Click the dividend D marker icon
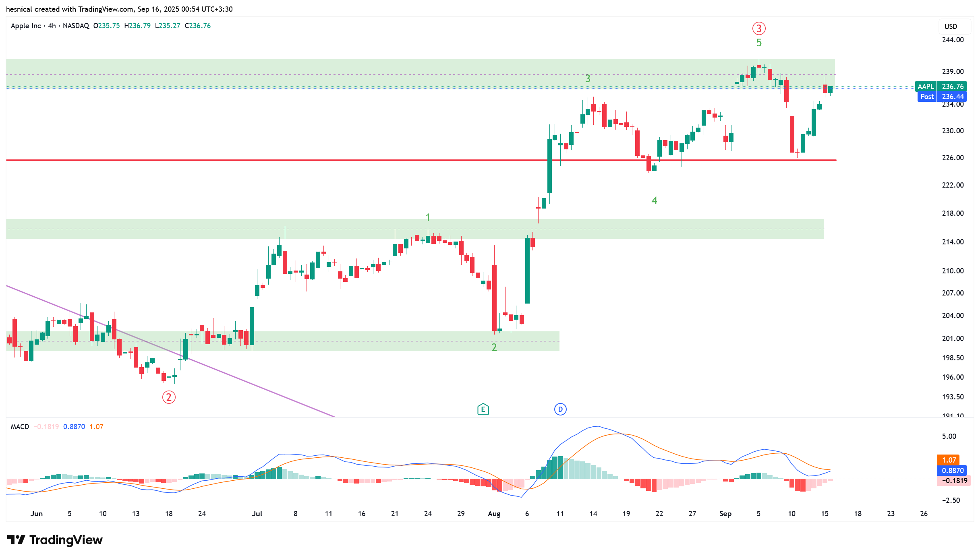This screenshot has width=980, height=558. pyautogui.click(x=560, y=409)
